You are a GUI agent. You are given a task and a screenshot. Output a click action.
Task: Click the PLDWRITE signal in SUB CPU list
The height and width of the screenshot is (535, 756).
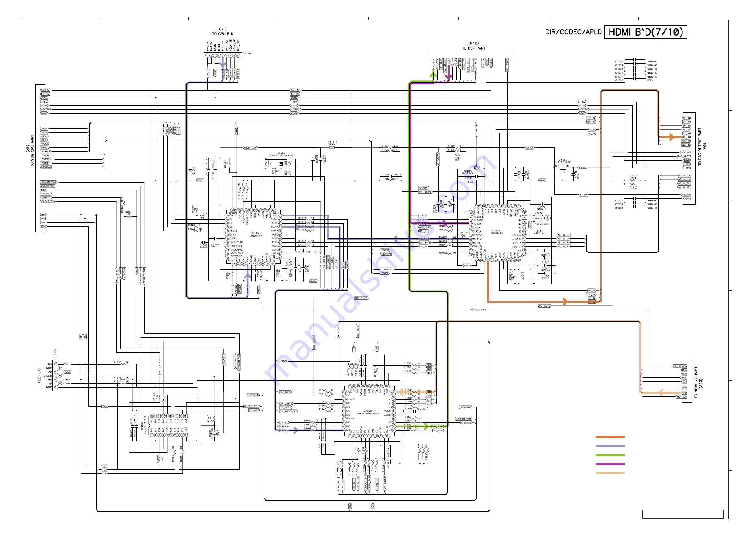(x=46, y=198)
